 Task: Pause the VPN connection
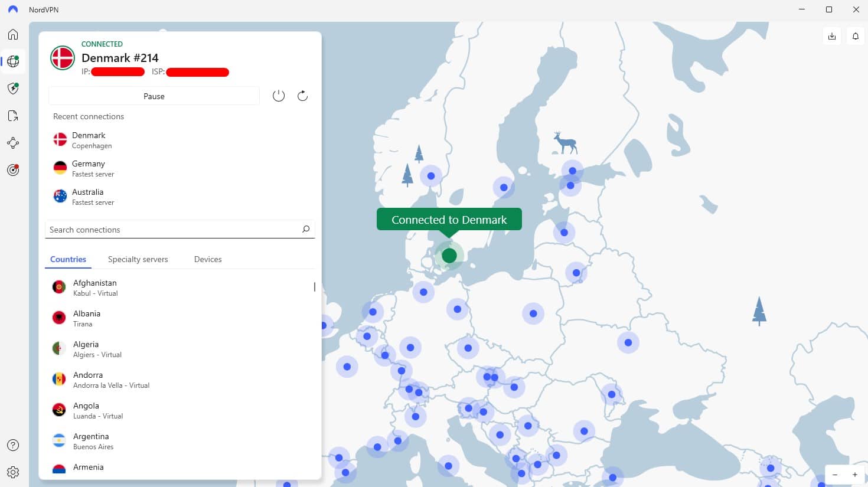coord(154,96)
